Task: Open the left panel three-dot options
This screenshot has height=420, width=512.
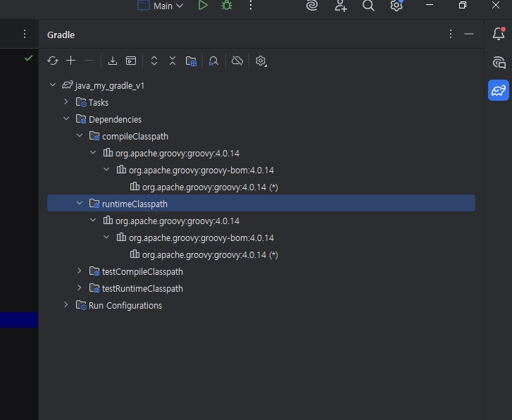Action: [x=25, y=34]
